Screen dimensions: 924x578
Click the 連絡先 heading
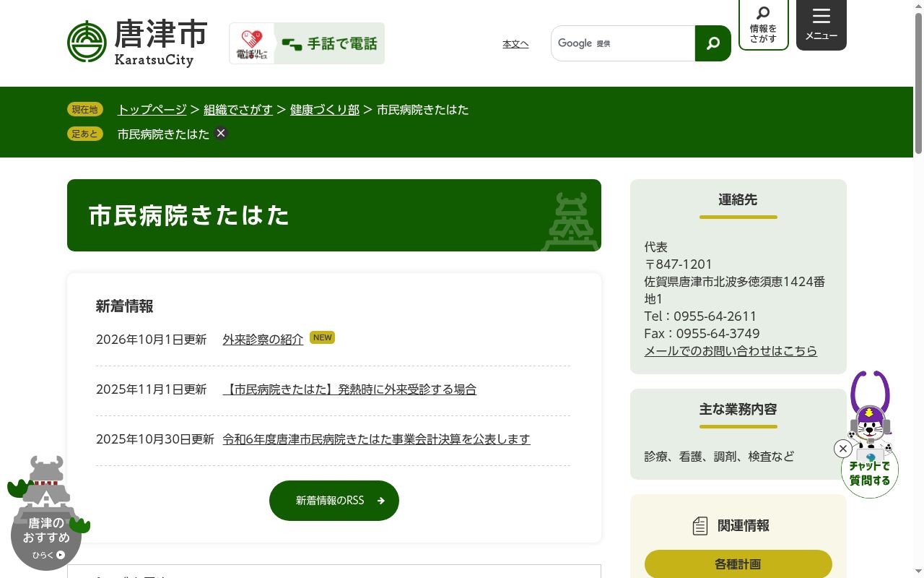(738, 200)
